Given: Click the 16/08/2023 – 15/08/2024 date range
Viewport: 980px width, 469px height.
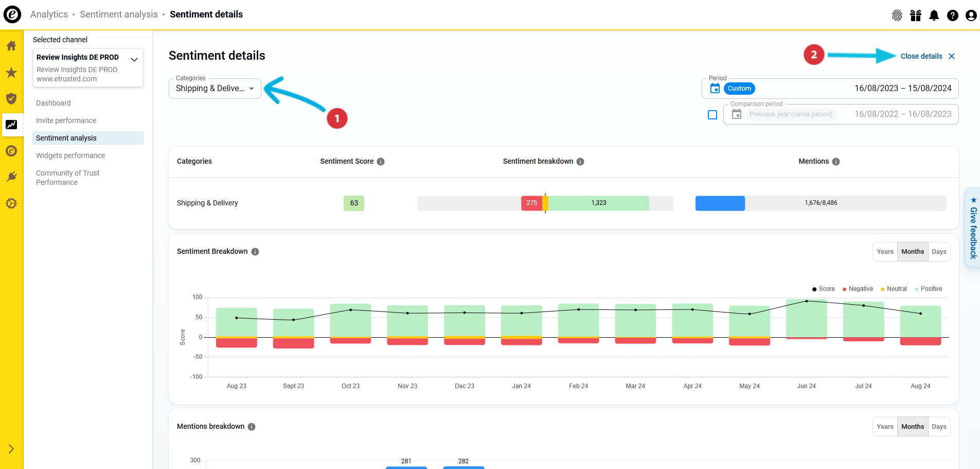Looking at the screenshot, I should pyautogui.click(x=903, y=89).
